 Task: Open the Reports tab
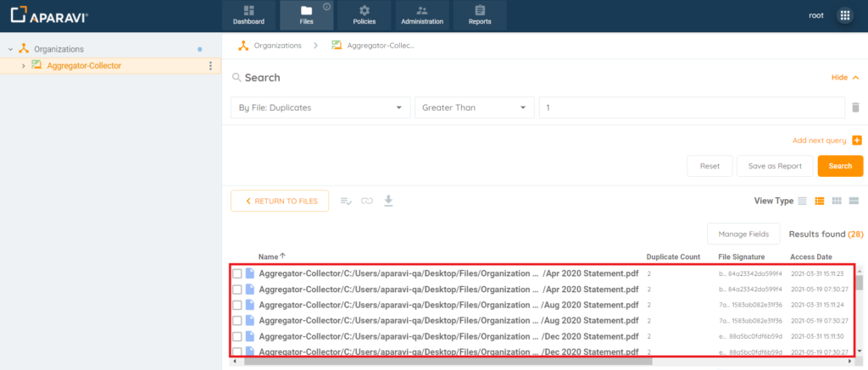pos(480,15)
